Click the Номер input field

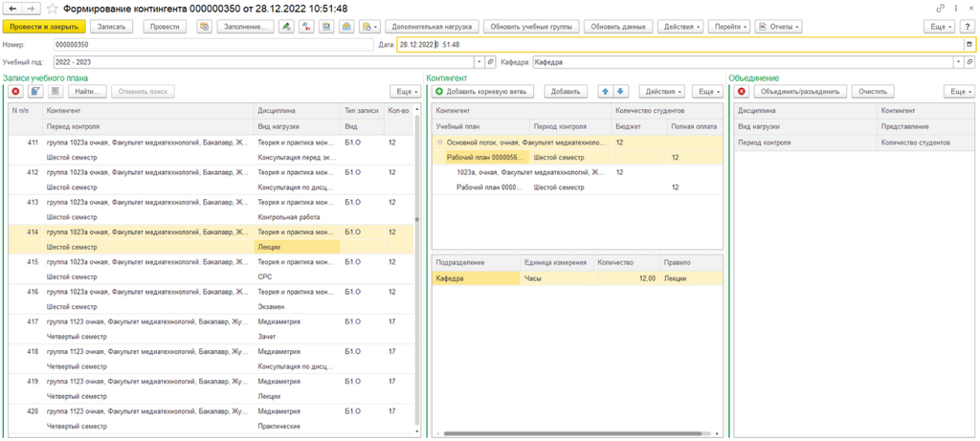tap(213, 45)
